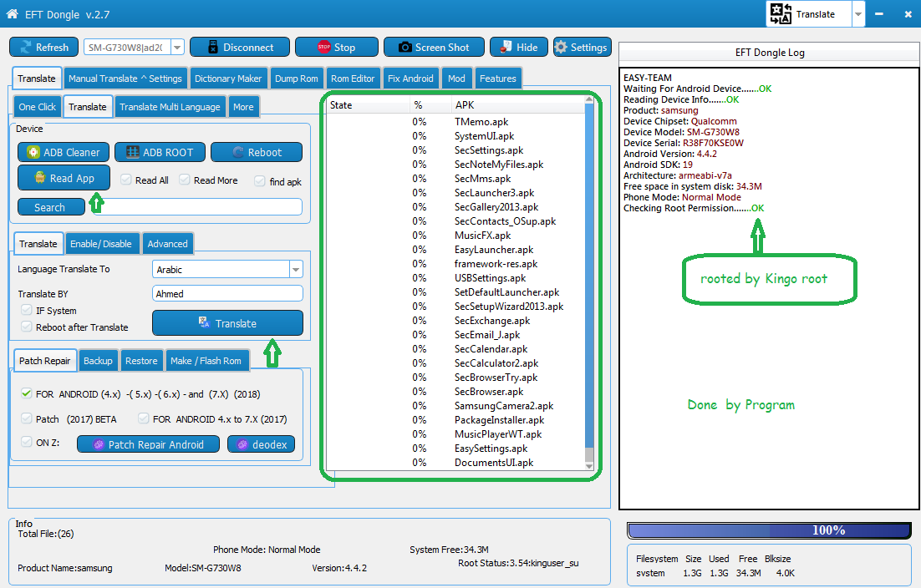The height and width of the screenshot is (588, 921).
Task: Click the Translate BY Ahmed field
Action: [227, 293]
